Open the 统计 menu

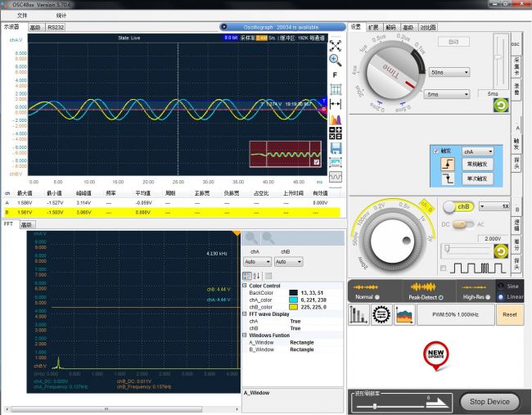pyautogui.click(x=61, y=16)
